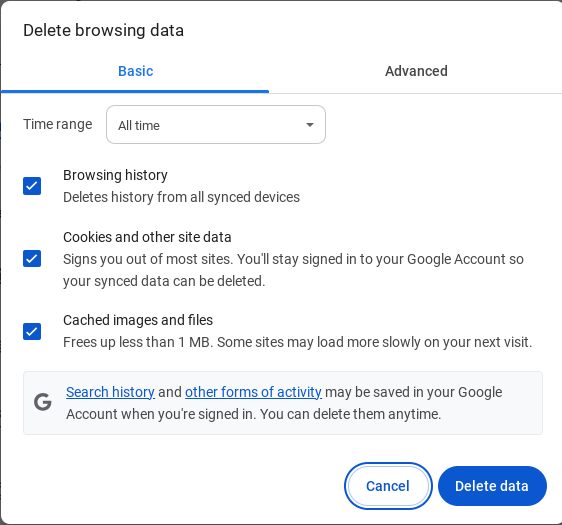562x525 pixels.
Task: Click the Frees up less than 1 MB description
Action: tap(297, 342)
